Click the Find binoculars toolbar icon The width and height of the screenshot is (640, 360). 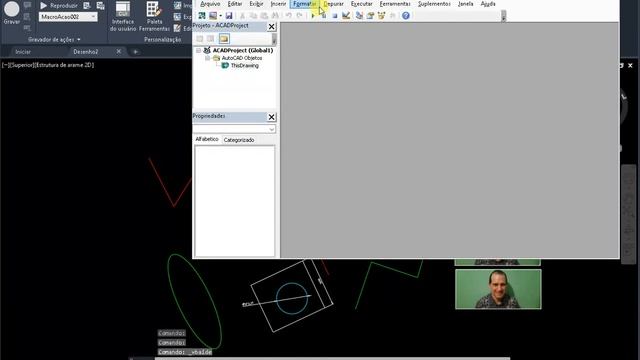coord(275,16)
